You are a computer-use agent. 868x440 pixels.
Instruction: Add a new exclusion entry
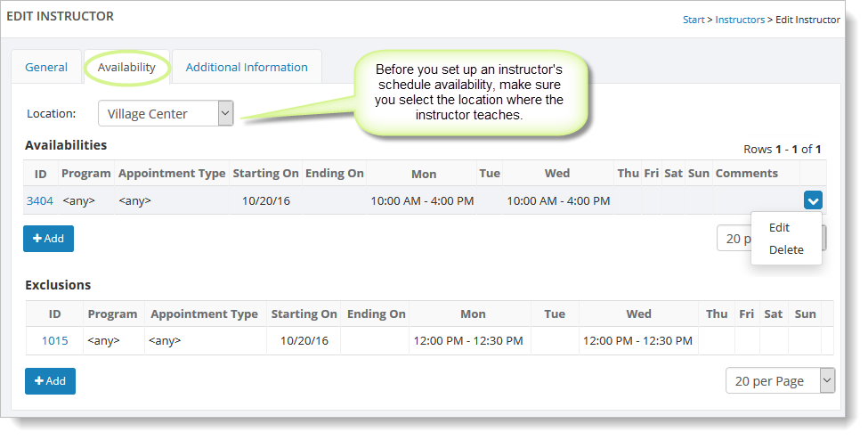[x=50, y=381]
